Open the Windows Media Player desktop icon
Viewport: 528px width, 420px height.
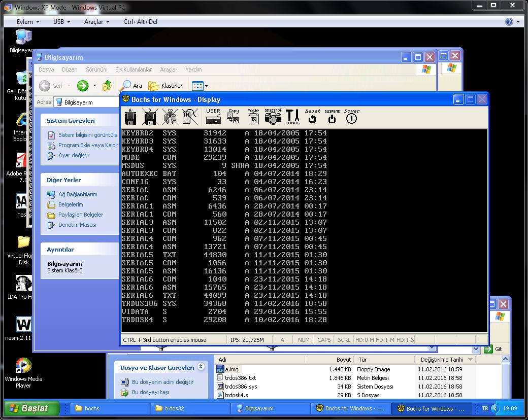click(23, 373)
